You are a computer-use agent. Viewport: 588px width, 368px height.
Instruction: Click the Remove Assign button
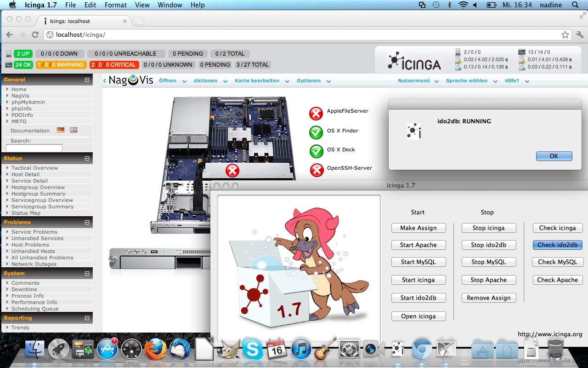[488, 298]
